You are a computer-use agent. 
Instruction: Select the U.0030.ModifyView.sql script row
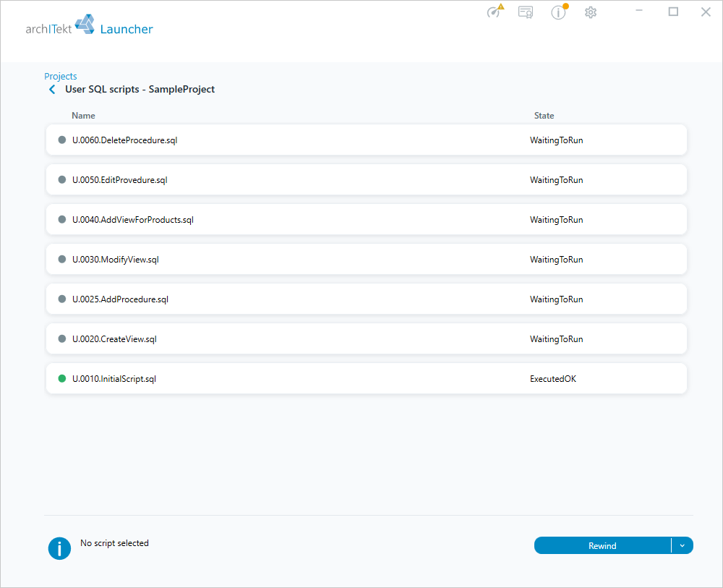tap(366, 259)
